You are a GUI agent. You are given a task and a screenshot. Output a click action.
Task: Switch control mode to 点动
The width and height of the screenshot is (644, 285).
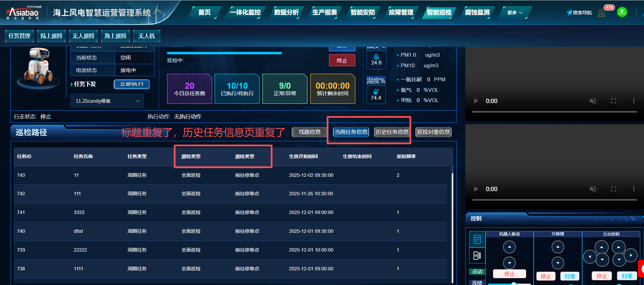(x=477, y=272)
